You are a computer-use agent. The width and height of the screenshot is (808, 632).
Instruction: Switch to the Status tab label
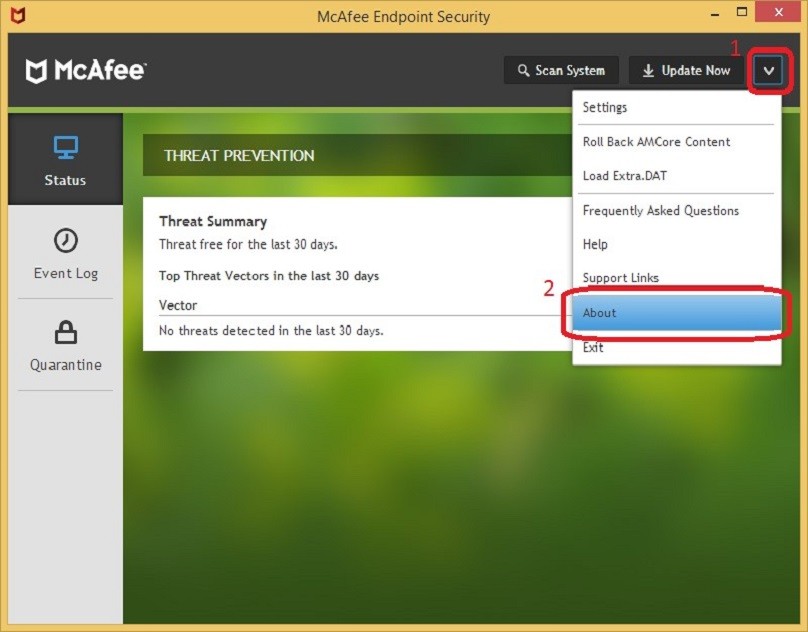(x=65, y=180)
